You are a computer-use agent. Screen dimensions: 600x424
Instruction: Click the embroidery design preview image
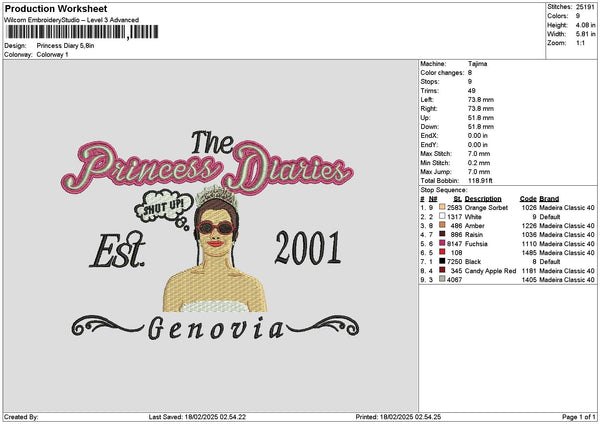click(x=210, y=236)
